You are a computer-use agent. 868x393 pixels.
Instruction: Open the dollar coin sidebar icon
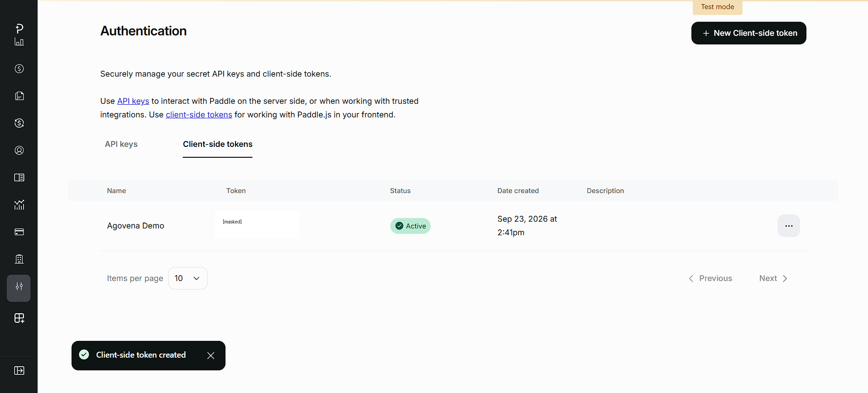pyautogui.click(x=19, y=69)
